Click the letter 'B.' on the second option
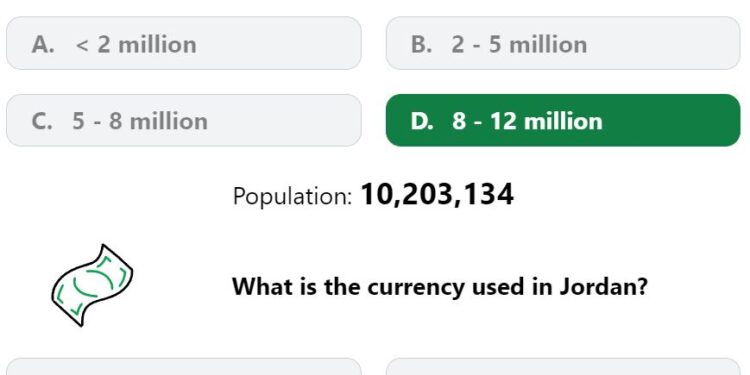This screenshot has height=375, width=750. (x=421, y=44)
